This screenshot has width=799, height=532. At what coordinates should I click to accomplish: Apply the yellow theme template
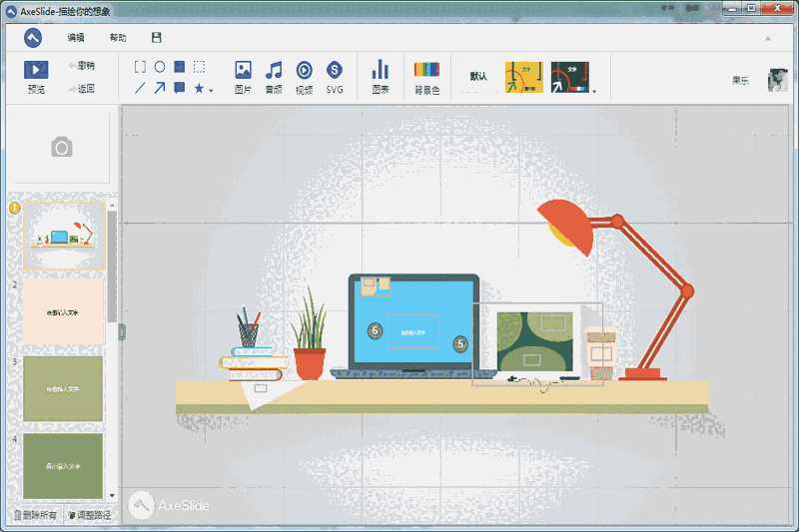coord(523,77)
